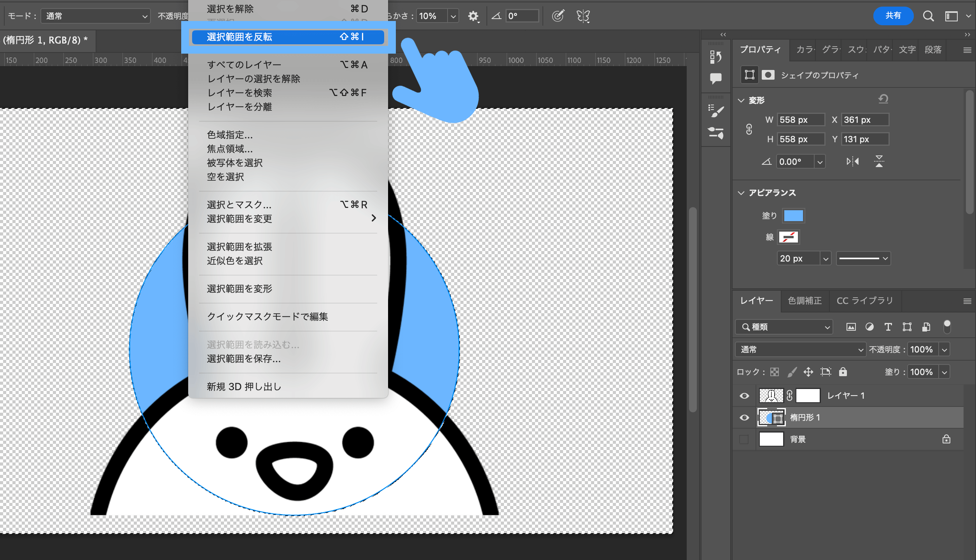
Task: Choose 選択を解除 menu item
Action: [x=288, y=9]
